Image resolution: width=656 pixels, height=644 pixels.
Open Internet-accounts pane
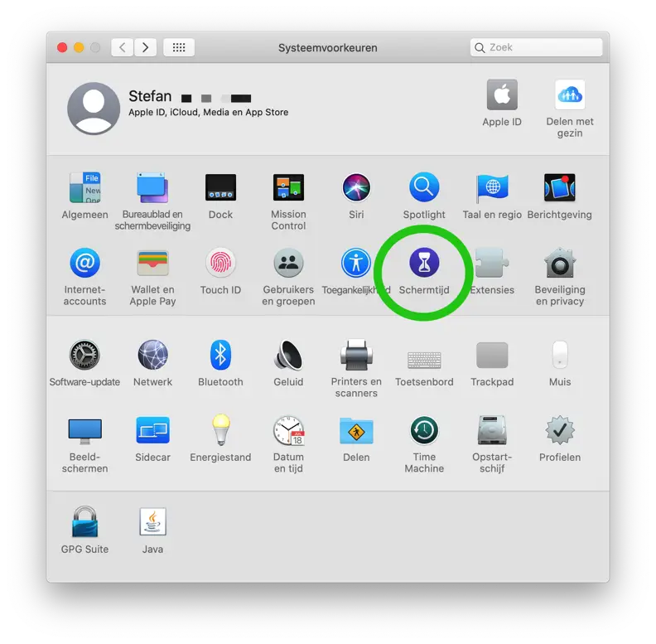(85, 263)
